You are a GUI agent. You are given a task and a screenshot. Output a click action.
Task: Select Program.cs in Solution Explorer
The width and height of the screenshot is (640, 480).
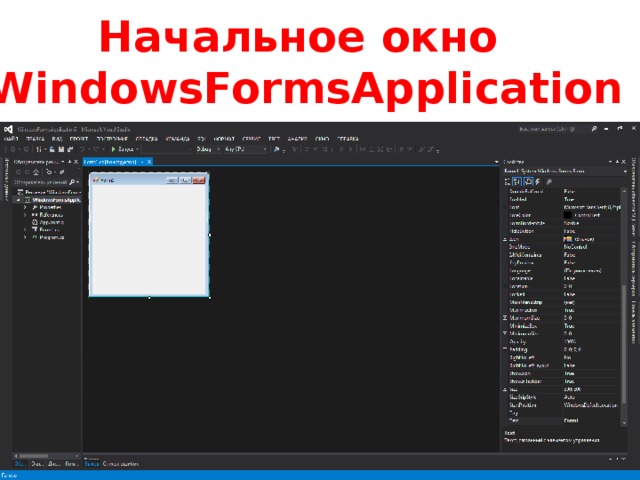point(51,237)
